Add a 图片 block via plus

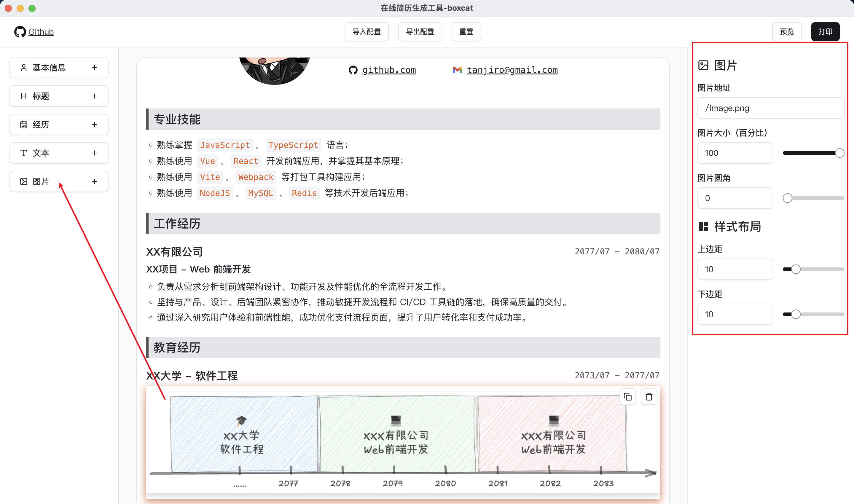tap(94, 182)
